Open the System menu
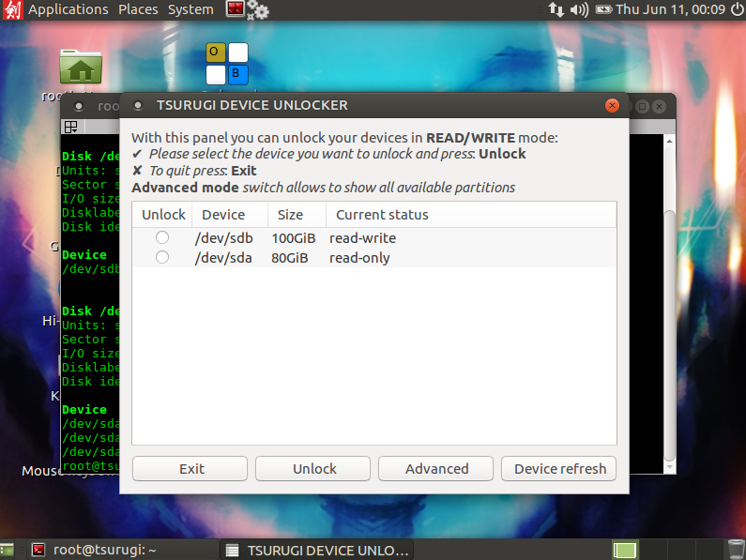The image size is (746, 560). (x=190, y=9)
